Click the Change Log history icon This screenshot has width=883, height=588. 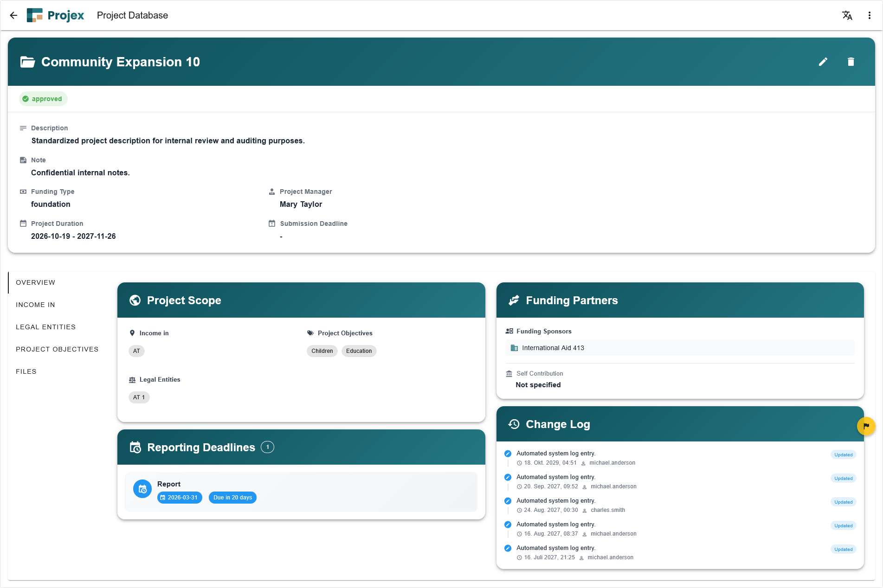514,424
